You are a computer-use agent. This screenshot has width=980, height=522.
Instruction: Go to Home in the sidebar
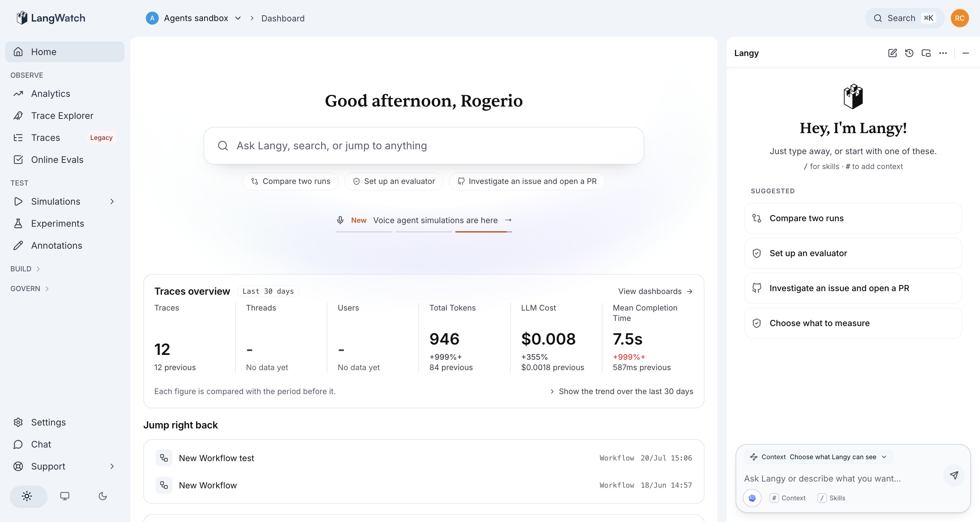(x=65, y=52)
